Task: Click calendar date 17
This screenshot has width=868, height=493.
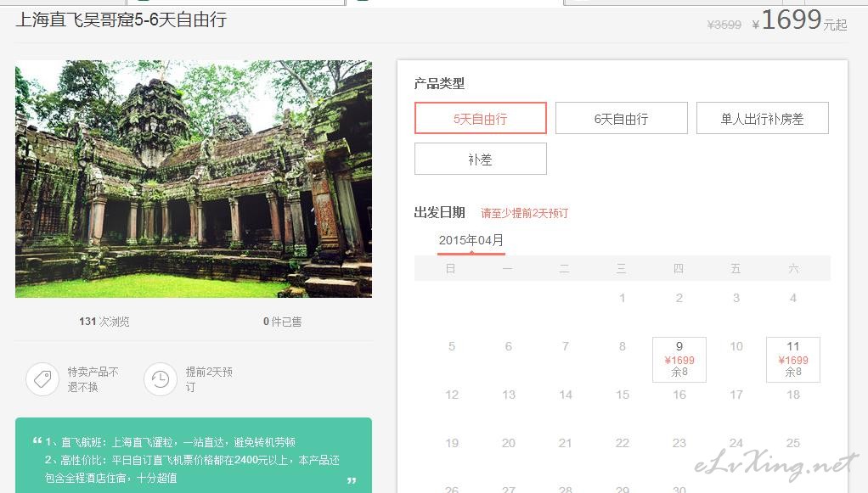Action: [x=736, y=395]
